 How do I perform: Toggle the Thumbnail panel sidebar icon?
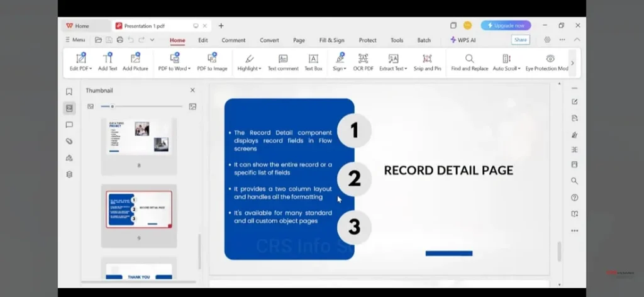69,108
